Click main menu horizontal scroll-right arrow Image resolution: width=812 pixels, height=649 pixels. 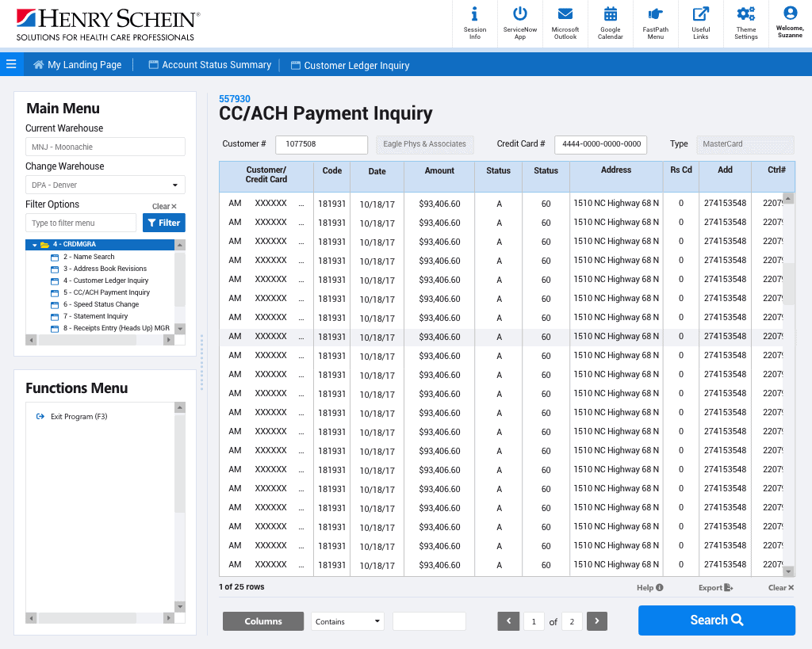[168, 340]
